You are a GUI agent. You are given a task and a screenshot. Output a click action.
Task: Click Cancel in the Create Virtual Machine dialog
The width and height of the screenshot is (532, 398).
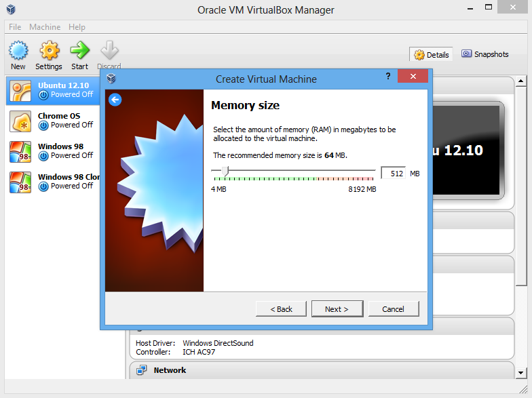[x=394, y=309]
